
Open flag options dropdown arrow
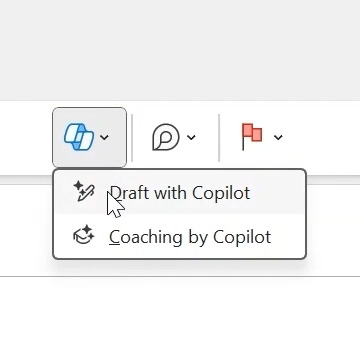click(x=278, y=137)
